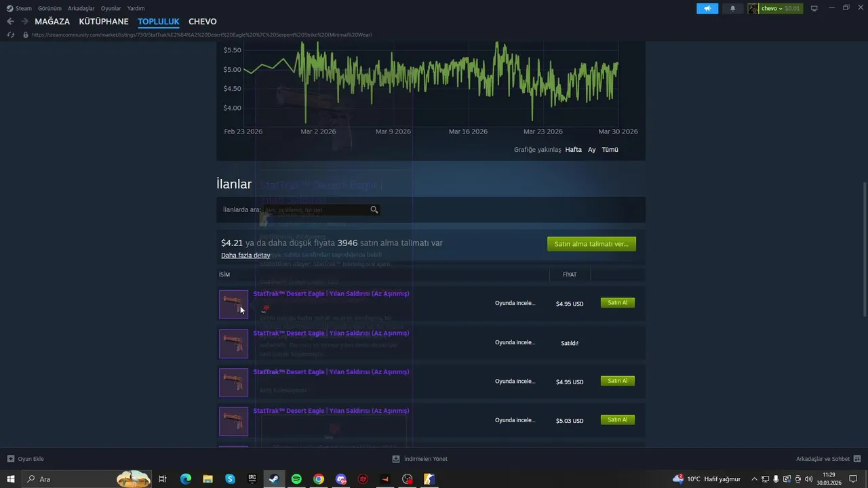Click the İSİM column header
Image resolution: width=868 pixels, height=488 pixels.
click(x=224, y=274)
